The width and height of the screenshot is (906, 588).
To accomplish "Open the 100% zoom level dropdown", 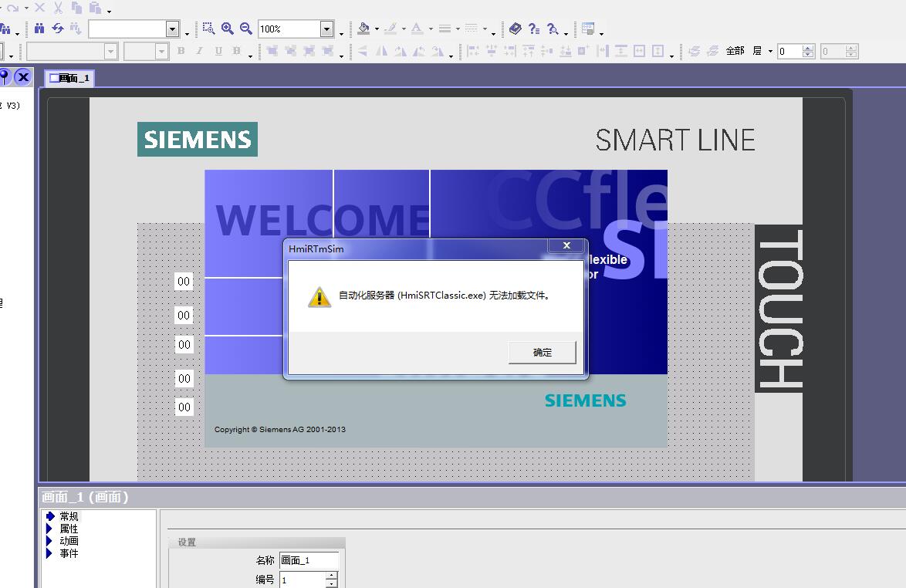I will click(326, 29).
